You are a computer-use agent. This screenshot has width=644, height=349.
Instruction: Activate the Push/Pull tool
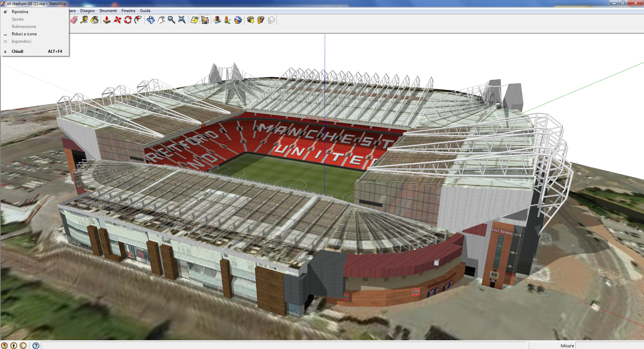click(x=107, y=20)
